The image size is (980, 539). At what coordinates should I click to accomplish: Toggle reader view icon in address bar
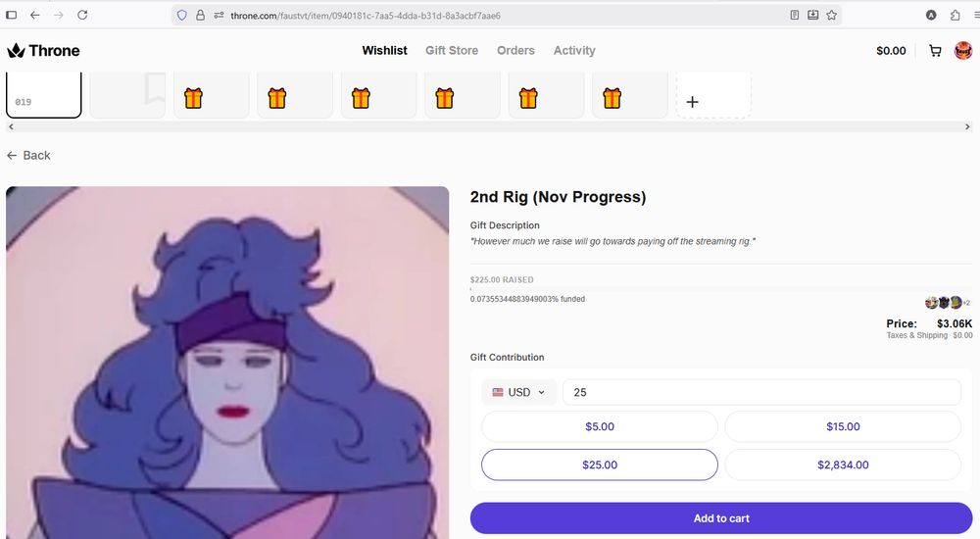(x=795, y=15)
